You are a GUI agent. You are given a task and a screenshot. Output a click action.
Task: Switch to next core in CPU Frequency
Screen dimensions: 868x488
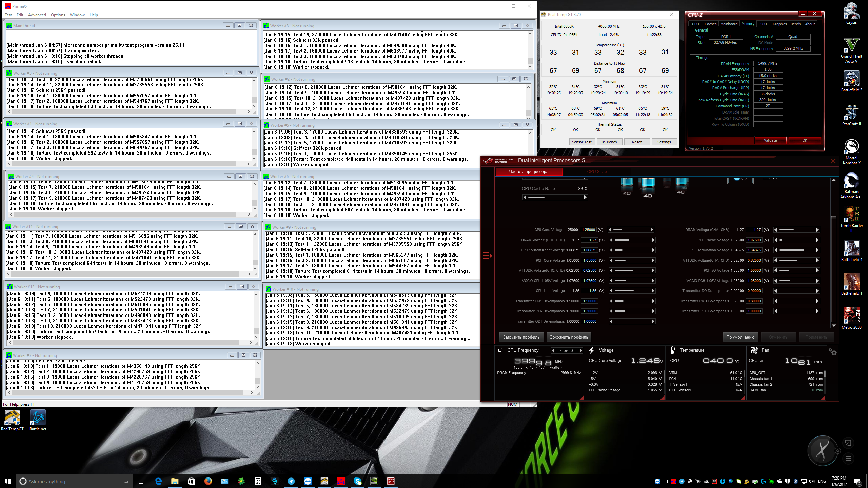click(x=581, y=351)
